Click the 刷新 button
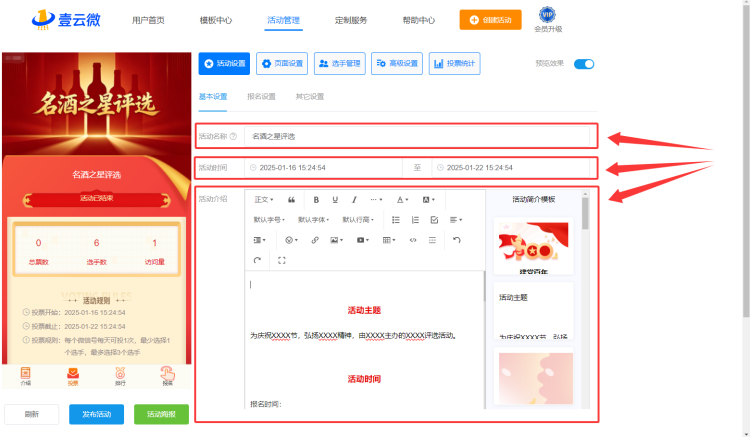This screenshot has width=750, height=437. [32, 414]
